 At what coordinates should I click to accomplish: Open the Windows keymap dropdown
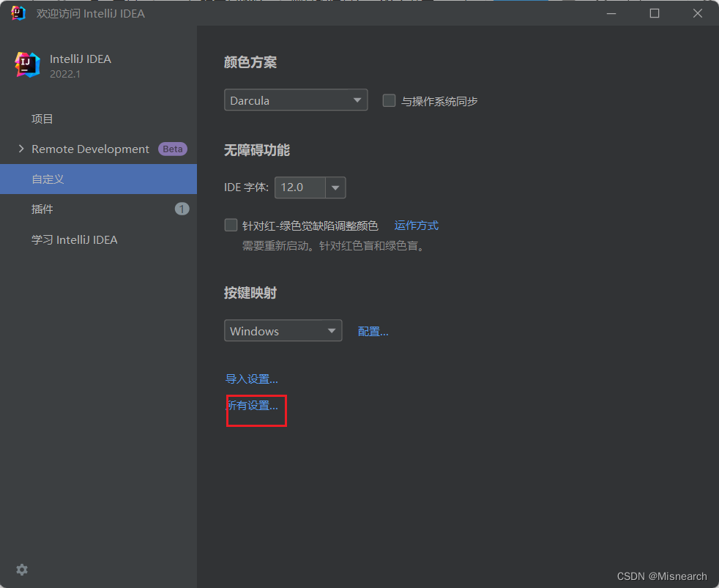pyautogui.click(x=283, y=331)
